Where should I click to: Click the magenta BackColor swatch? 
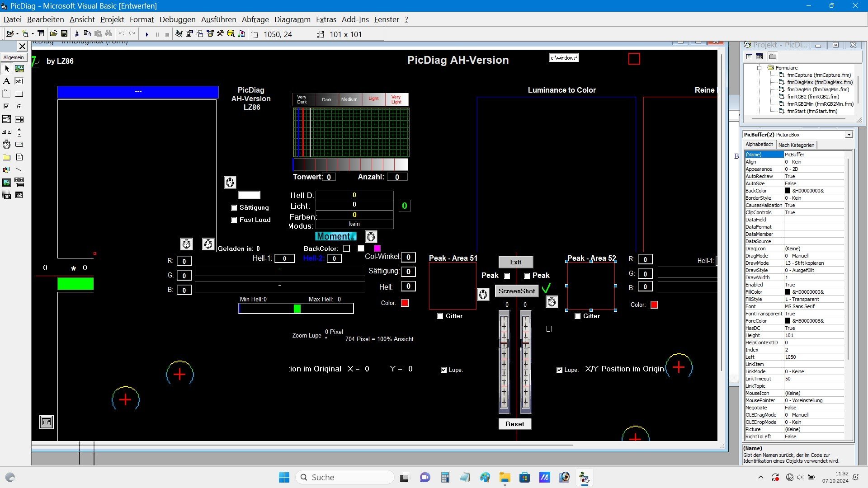tap(377, 249)
